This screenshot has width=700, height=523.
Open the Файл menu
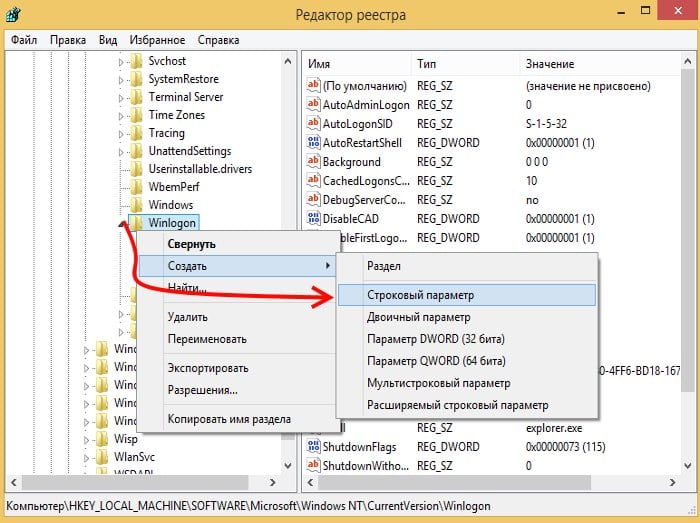tap(24, 41)
